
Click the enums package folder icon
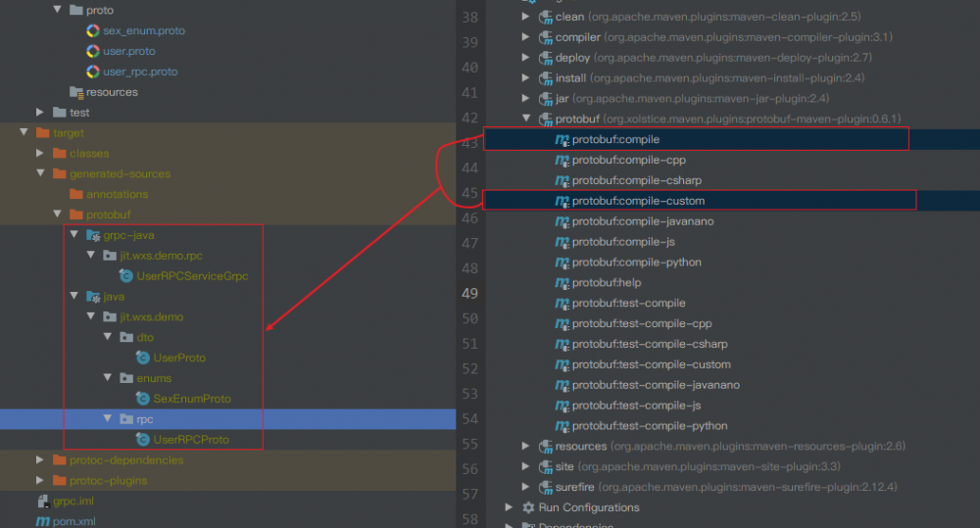click(126, 378)
